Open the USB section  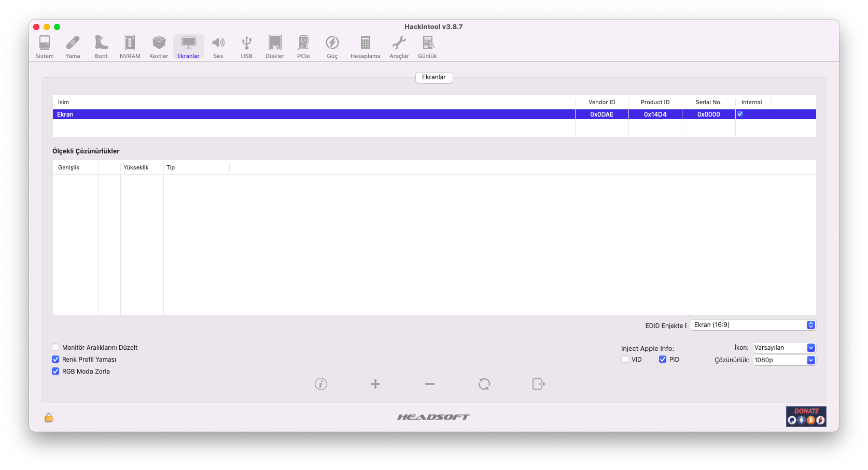pyautogui.click(x=246, y=47)
